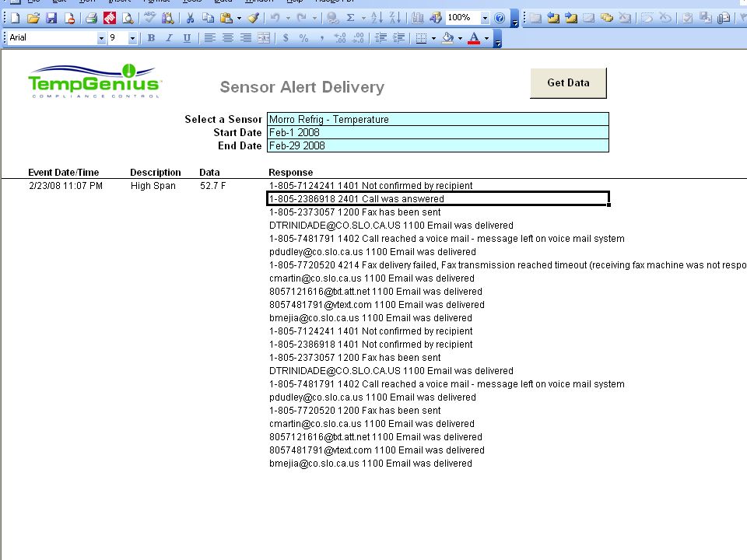Sort descending with the Z-A icon
This screenshot has height=560, width=747.
(395, 19)
